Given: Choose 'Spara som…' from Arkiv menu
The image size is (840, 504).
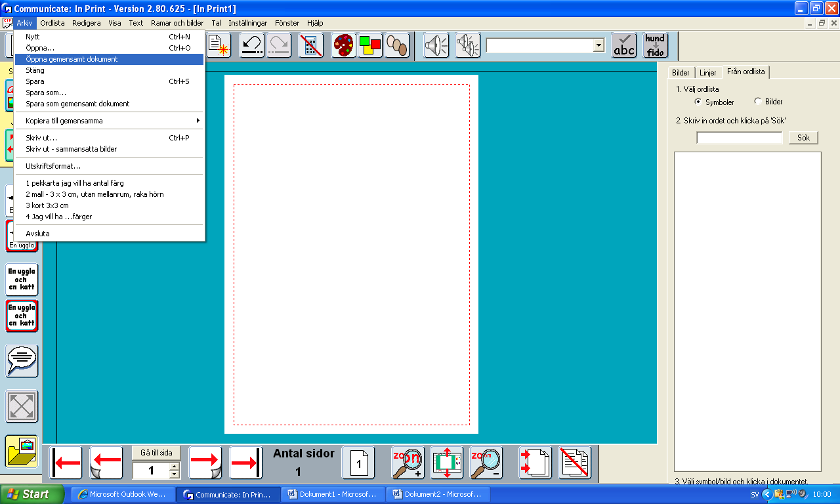Looking at the screenshot, I should click(x=109, y=93).
